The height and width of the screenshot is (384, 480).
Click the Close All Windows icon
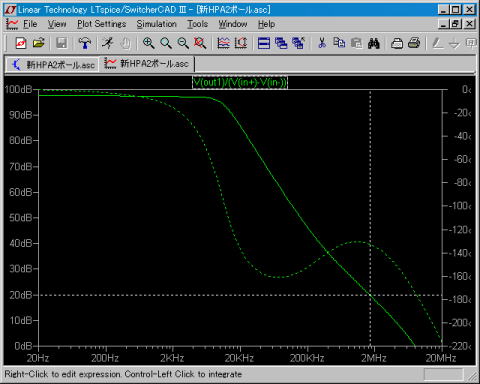[x=298, y=43]
